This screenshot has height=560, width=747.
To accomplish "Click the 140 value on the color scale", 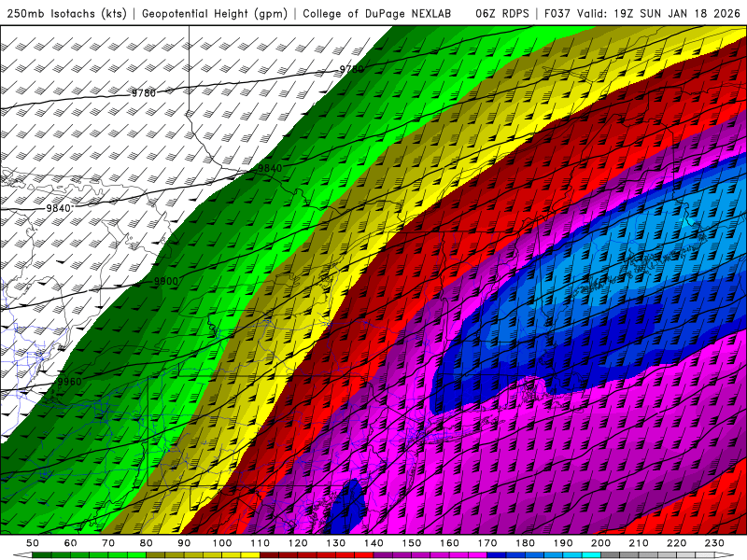I will click(x=373, y=543).
